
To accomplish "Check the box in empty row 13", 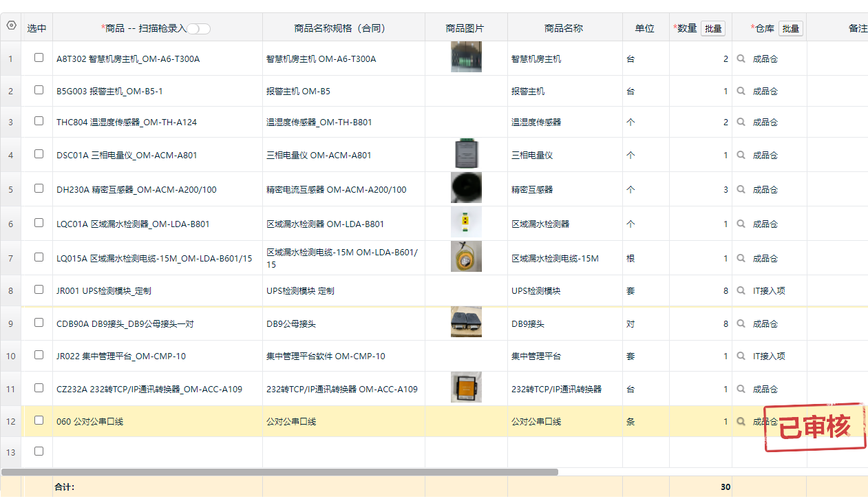I will point(39,451).
